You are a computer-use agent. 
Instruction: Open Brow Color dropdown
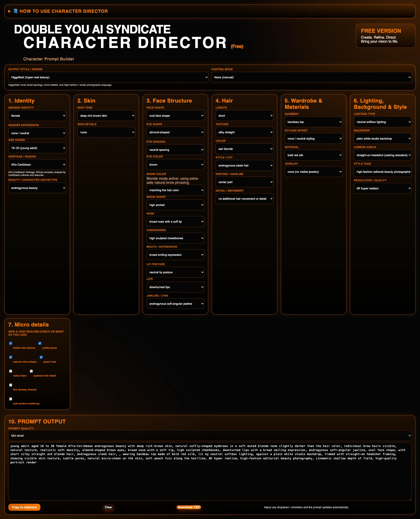coord(175,190)
